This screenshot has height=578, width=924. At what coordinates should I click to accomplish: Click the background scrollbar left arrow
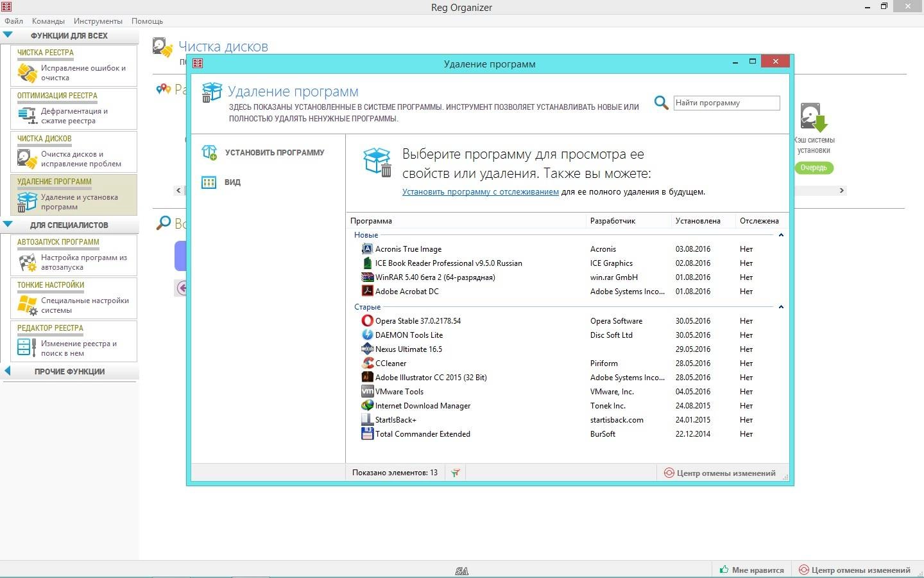[x=178, y=191]
